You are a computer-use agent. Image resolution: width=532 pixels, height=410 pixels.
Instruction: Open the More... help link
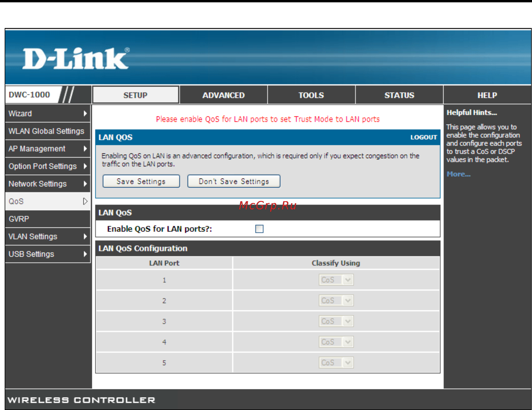(458, 174)
